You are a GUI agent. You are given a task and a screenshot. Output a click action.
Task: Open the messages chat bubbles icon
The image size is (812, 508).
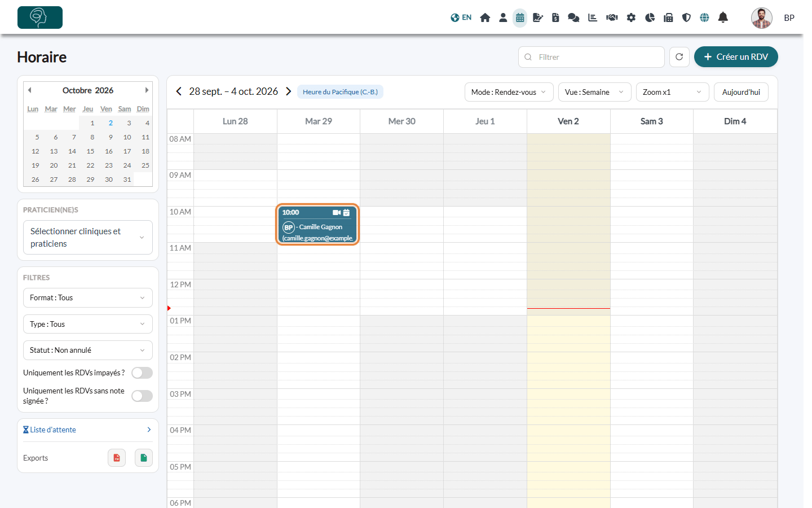pos(573,17)
